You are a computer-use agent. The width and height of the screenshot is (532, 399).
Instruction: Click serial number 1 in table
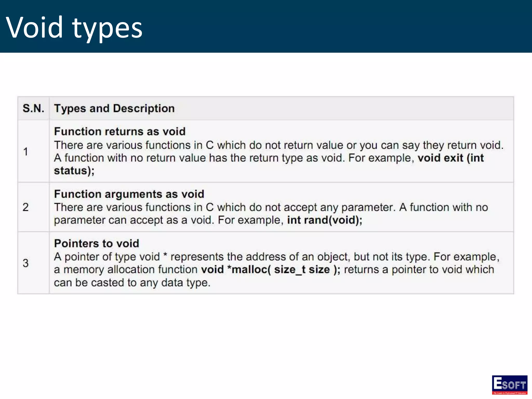[25, 152]
